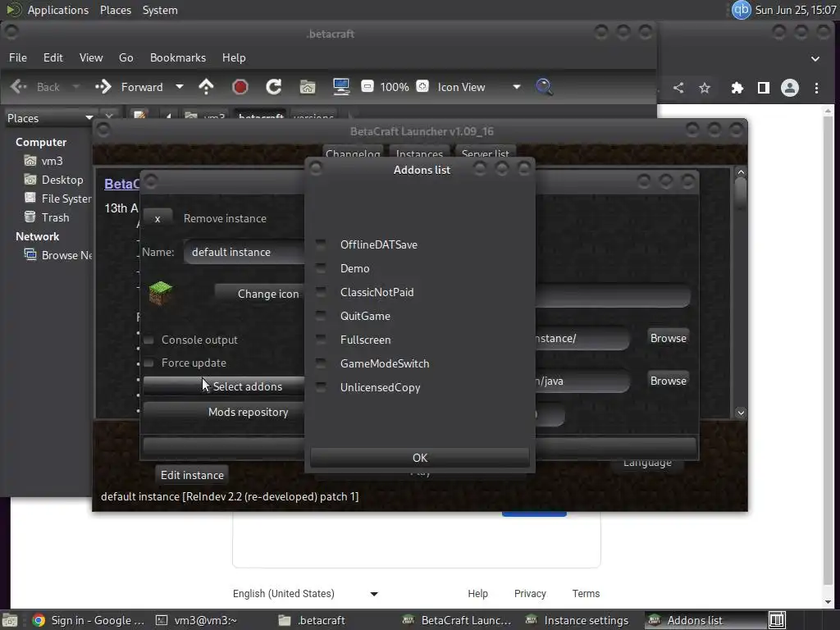Screen dimensions: 840x630
Task: Bookmark page with star icon
Action: (705, 88)
